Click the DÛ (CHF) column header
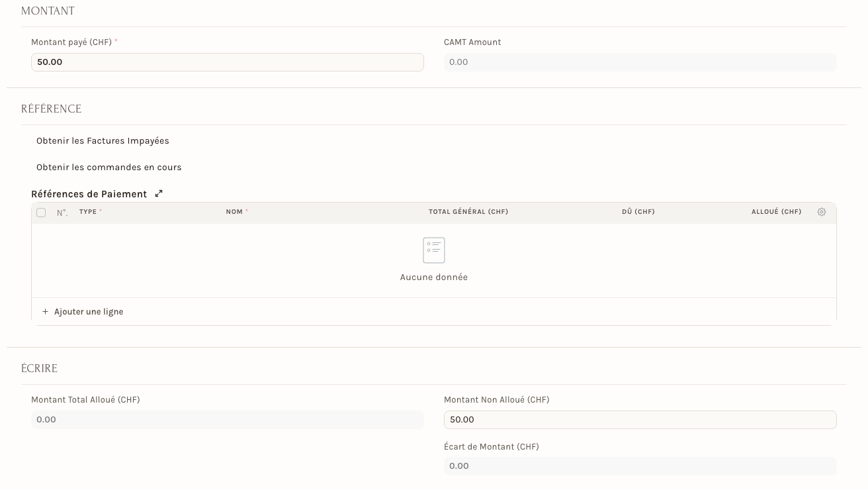Screen dimensions: 868x490 [x=638, y=212]
